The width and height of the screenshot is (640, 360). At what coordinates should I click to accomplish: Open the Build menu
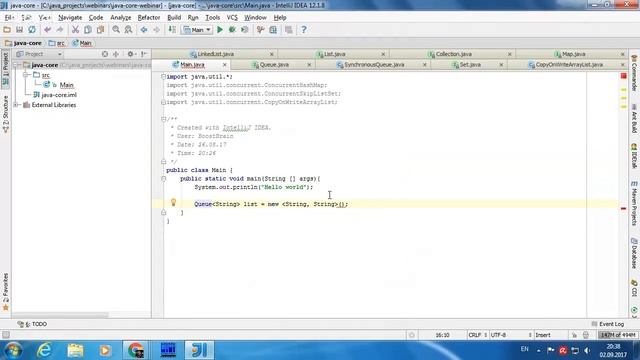(x=174, y=18)
